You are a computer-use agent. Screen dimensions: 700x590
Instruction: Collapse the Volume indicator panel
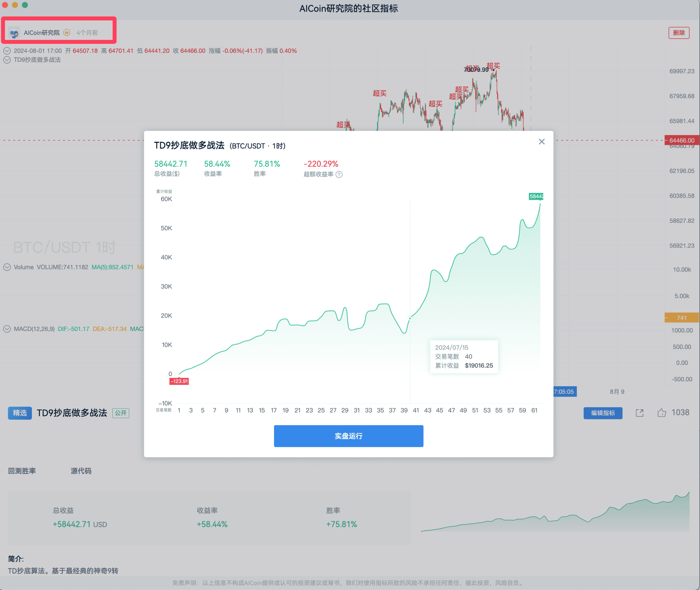pos(7,267)
